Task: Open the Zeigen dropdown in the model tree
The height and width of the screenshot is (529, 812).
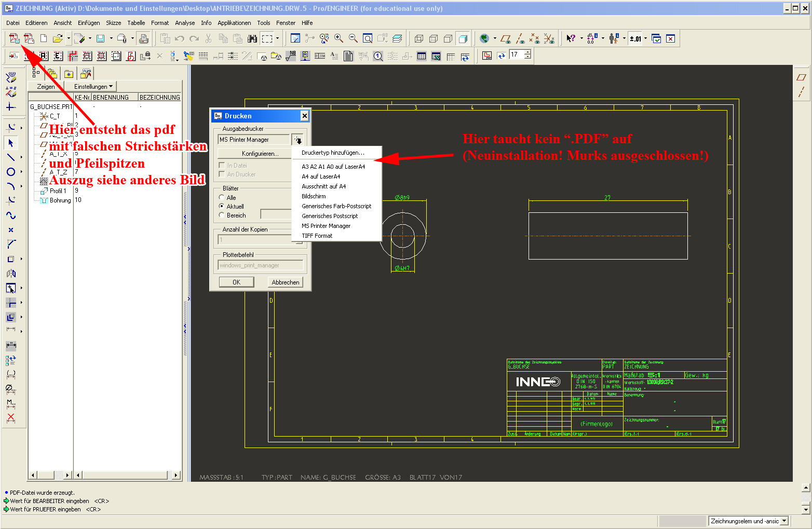Action: [46, 87]
